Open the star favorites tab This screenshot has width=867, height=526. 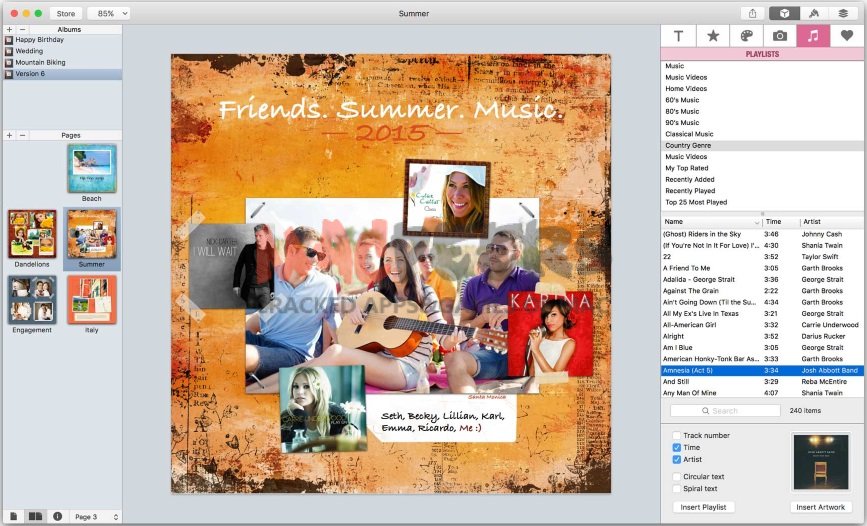pos(712,36)
